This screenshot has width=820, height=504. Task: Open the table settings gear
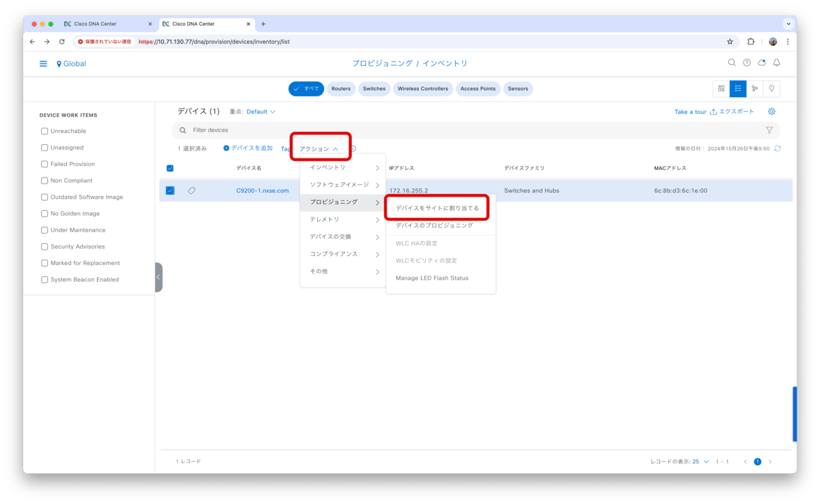(771, 111)
